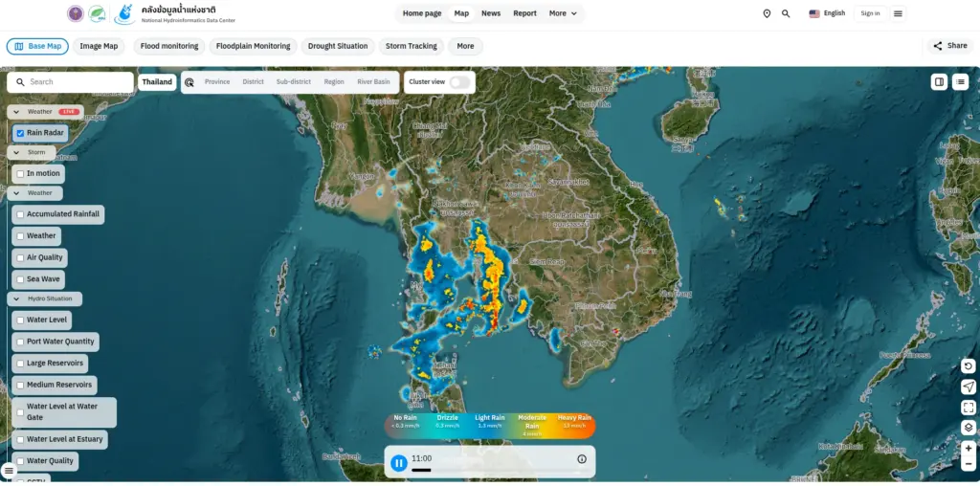The width and height of the screenshot is (980, 486).
Task: Enable Port Water Quantity checkbox
Action: point(21,342)
